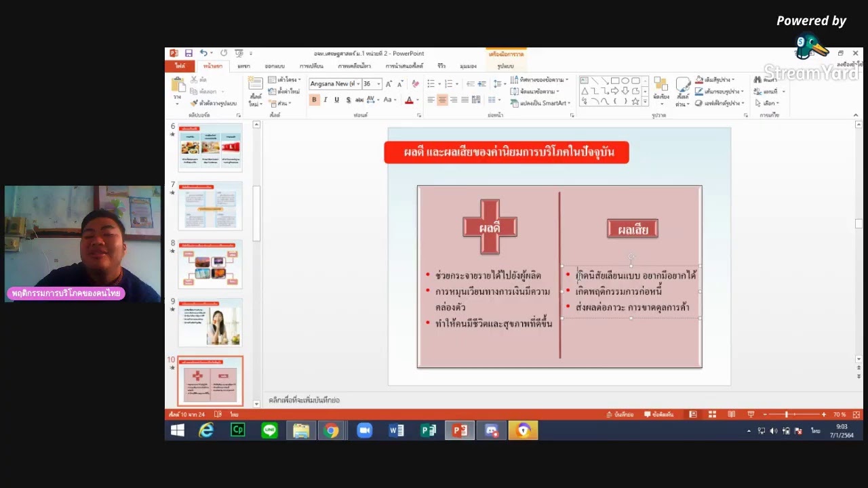868x488 pixels.
Task: Decrease list indent level
Action: point(469,84)
